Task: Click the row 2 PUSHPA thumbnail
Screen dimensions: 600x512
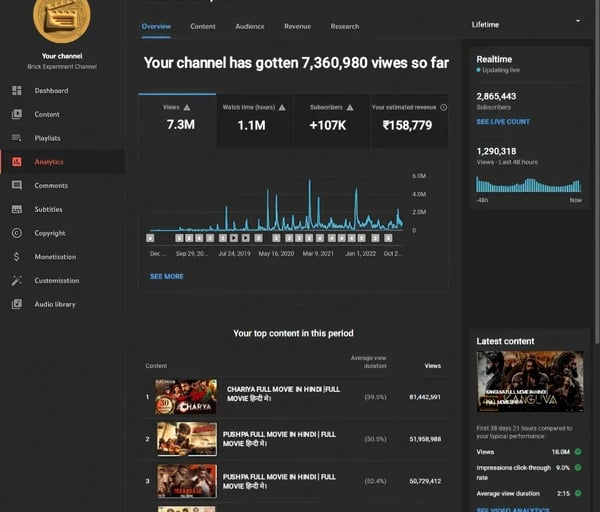Action: pyautogui.click(x=187, y=439)
